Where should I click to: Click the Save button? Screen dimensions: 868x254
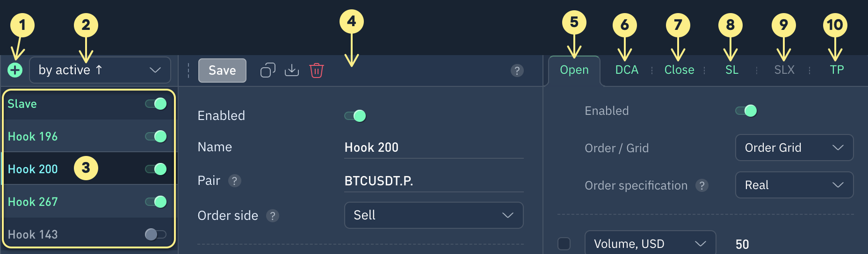coord(222,71)
